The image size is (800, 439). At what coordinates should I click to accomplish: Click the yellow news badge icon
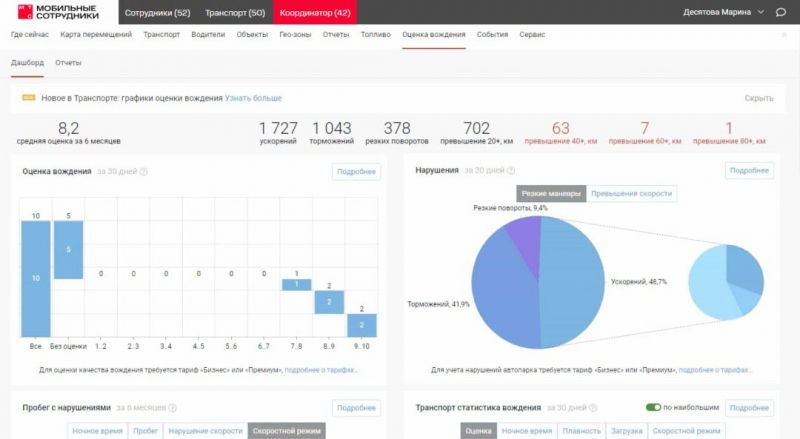pyautogui.click(x=29, y=98)
